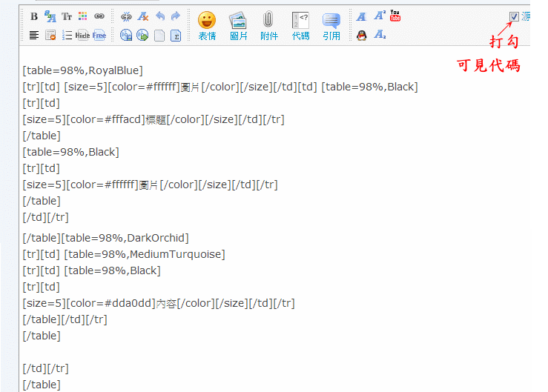Open the text color palette
This screenshot has height=392, width=548.
click(83, 16)
